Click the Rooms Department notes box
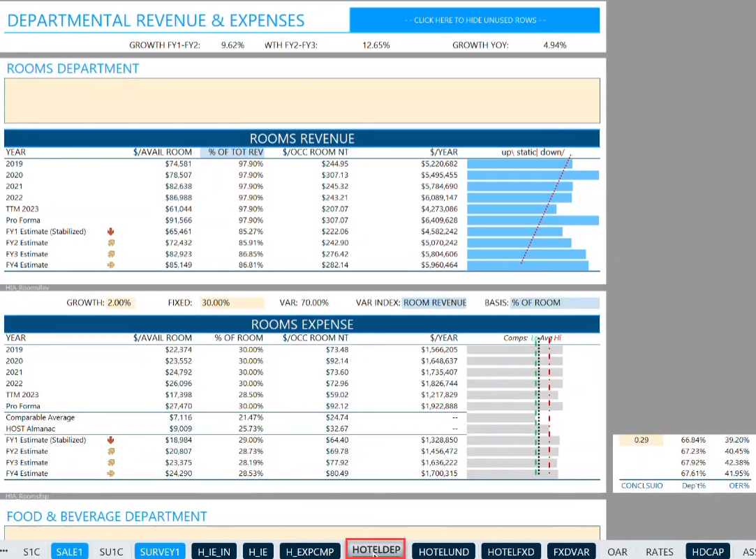Viewport: 756px width, 559px height. (302, 100)
